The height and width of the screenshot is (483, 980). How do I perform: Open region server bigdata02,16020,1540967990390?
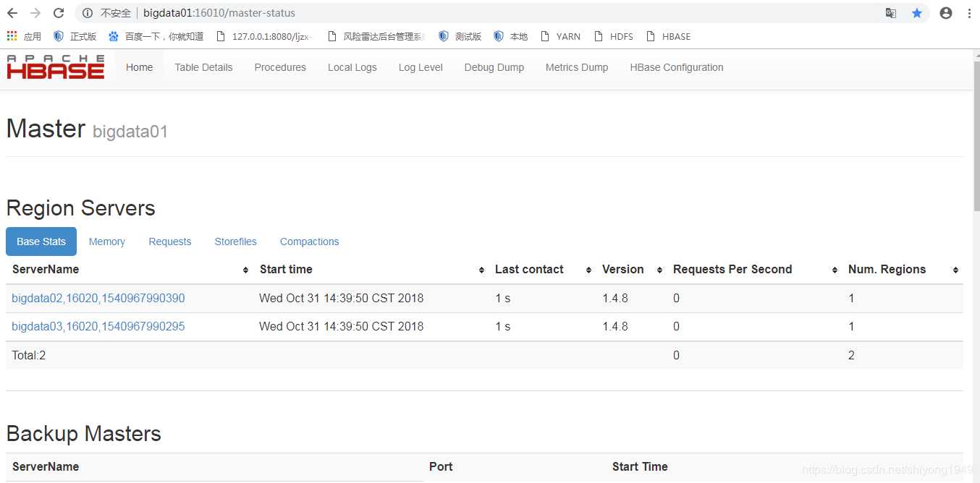[98, 298]
